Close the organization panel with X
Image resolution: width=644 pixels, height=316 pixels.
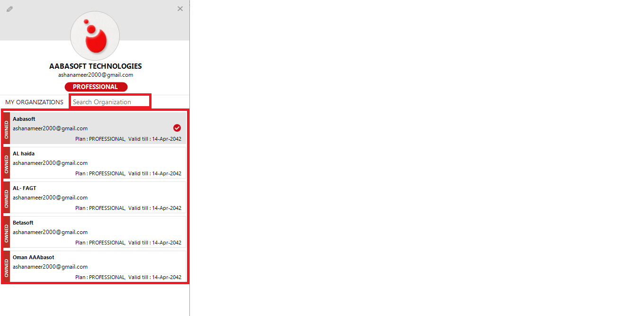click(180, 9)
